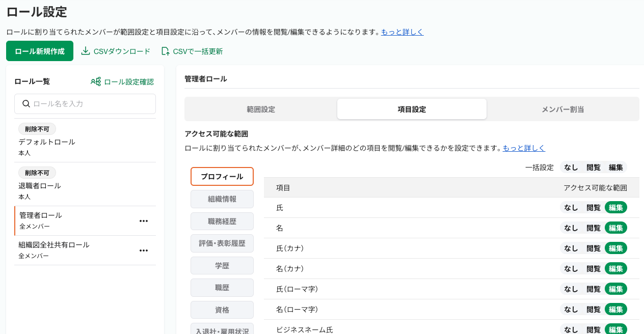Switch to the 項目設定 tab
644x334 pixels.
pos(412,109)
